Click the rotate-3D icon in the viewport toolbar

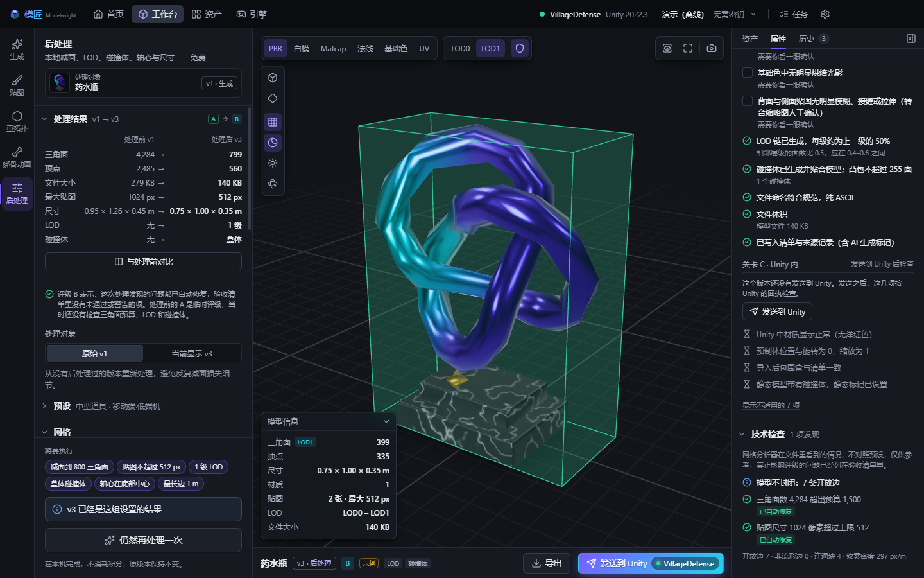click(x=273, y=184)
